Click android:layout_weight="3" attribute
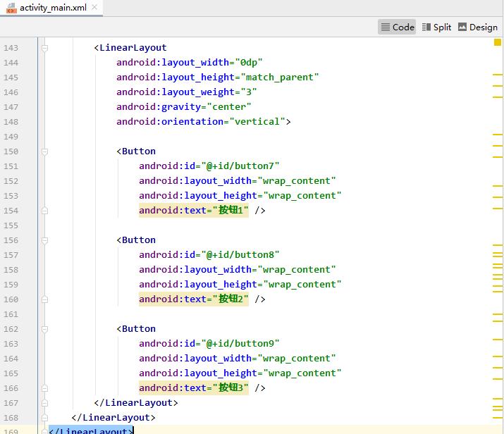This screenshot has height=434, width=504. [x=186, y=92]
